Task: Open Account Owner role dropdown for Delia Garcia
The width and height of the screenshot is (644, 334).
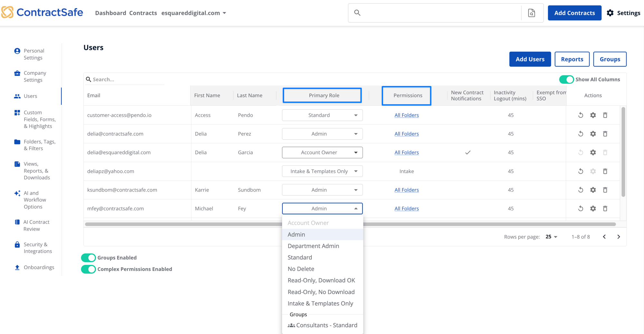Action: pos(322,152)
